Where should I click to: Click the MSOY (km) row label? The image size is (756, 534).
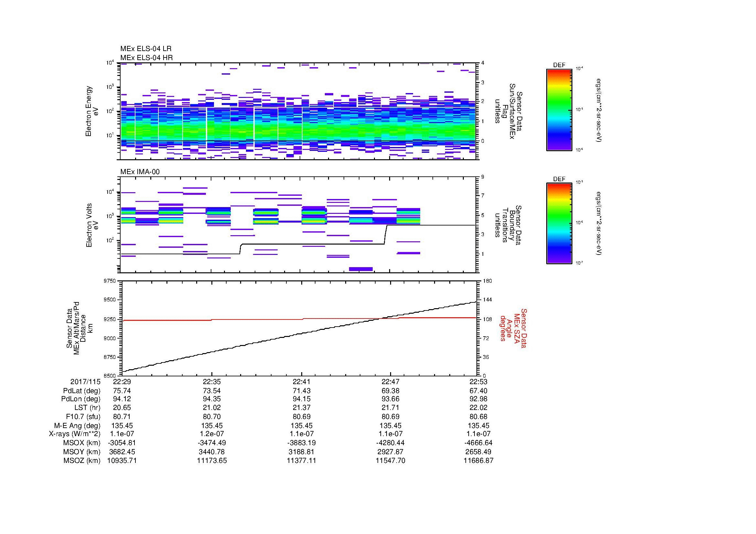82,452
